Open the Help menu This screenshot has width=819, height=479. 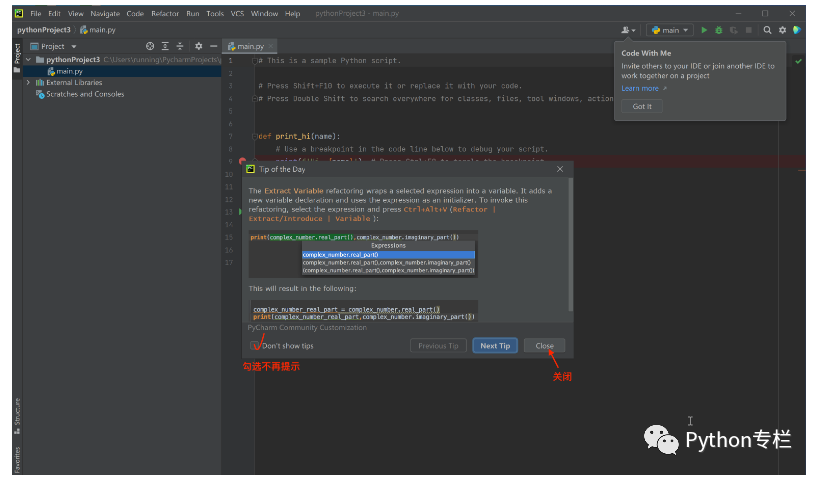pos(292,14)
